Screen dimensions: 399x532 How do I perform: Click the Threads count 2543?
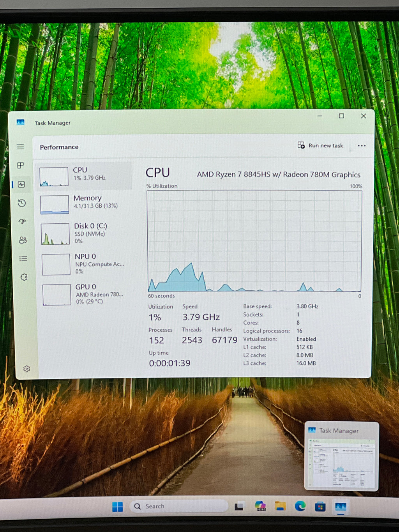tap(192, 340)
